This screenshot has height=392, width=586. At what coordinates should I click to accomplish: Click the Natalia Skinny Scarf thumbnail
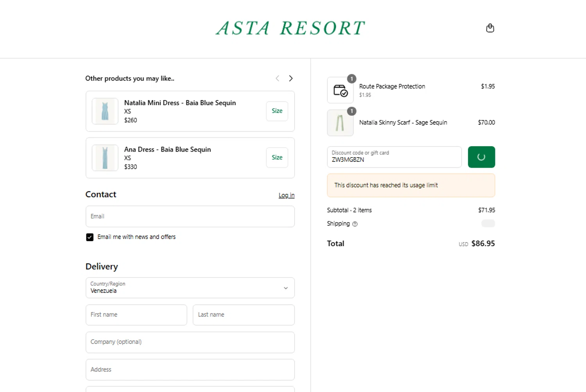click(340, 123)
